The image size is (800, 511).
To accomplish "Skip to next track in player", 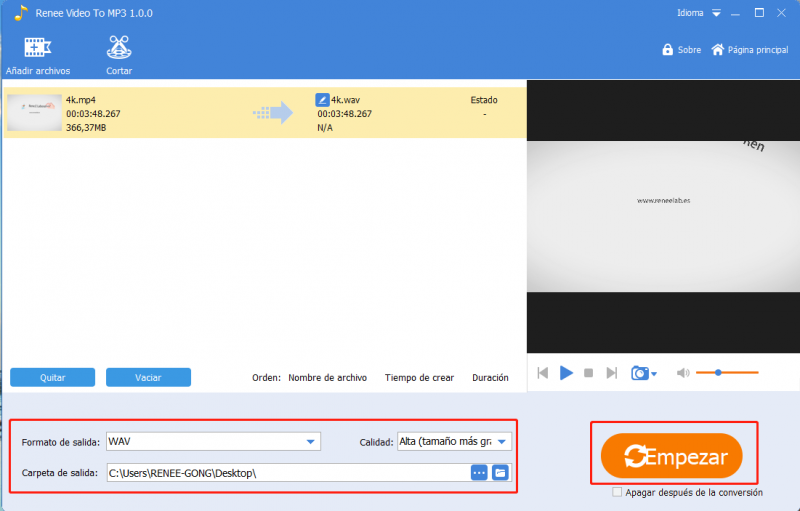I will click(x=612, y=373).
